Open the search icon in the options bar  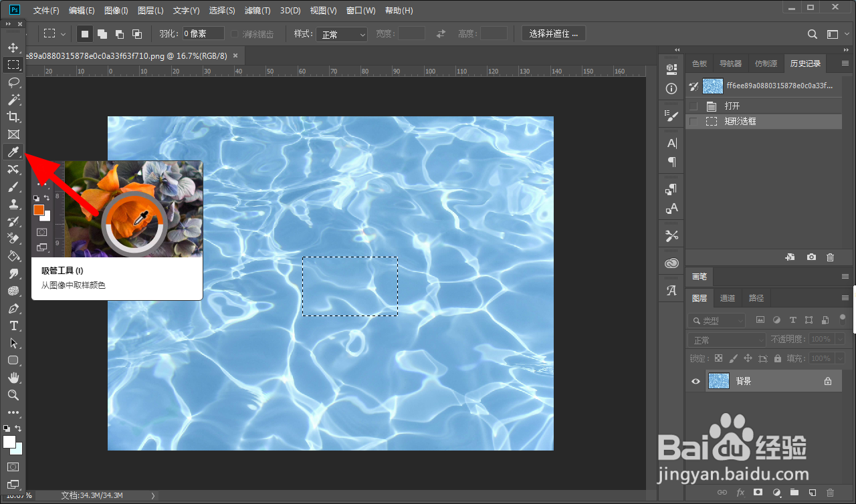[x=813, y=34]
